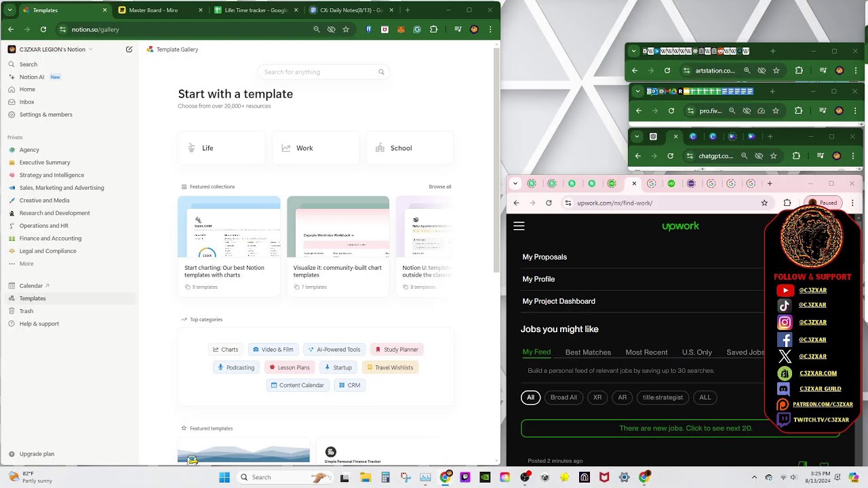This screenshot has width=868, height=488.
Task: Select the Life template category
Action: [x=221, y=148]
